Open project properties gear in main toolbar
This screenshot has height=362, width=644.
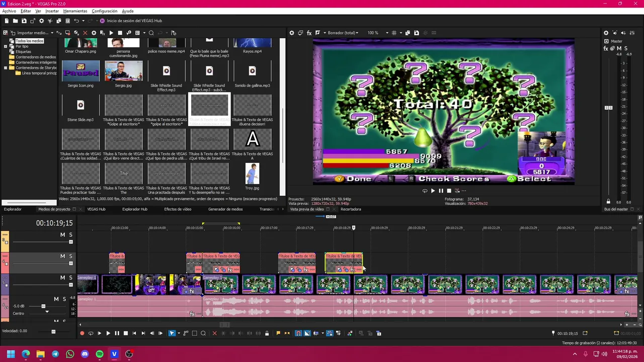(41, 21)
